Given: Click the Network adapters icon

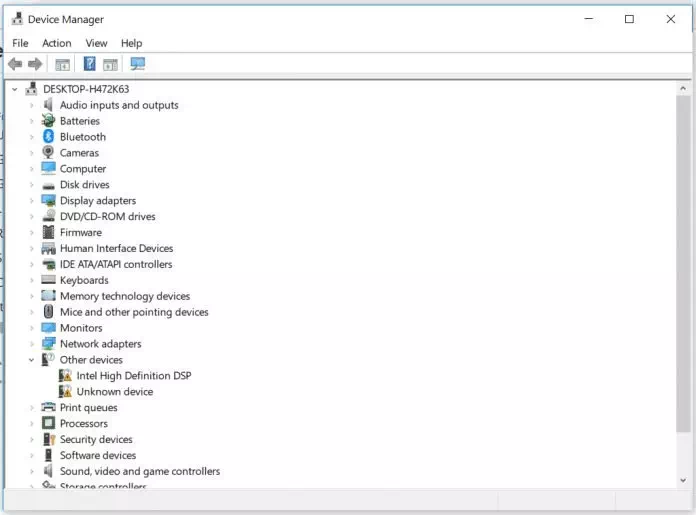Looking at the screenshot, I should tap(48, 344).
